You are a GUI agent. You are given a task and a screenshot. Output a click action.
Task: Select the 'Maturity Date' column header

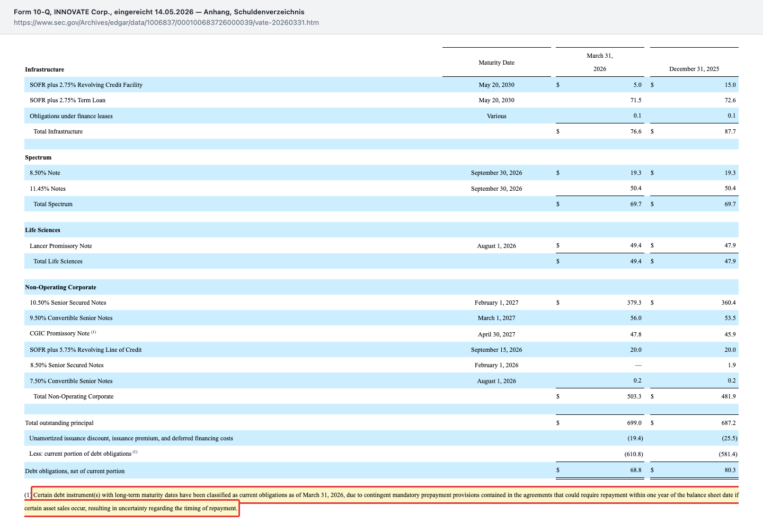coord(496,63)
